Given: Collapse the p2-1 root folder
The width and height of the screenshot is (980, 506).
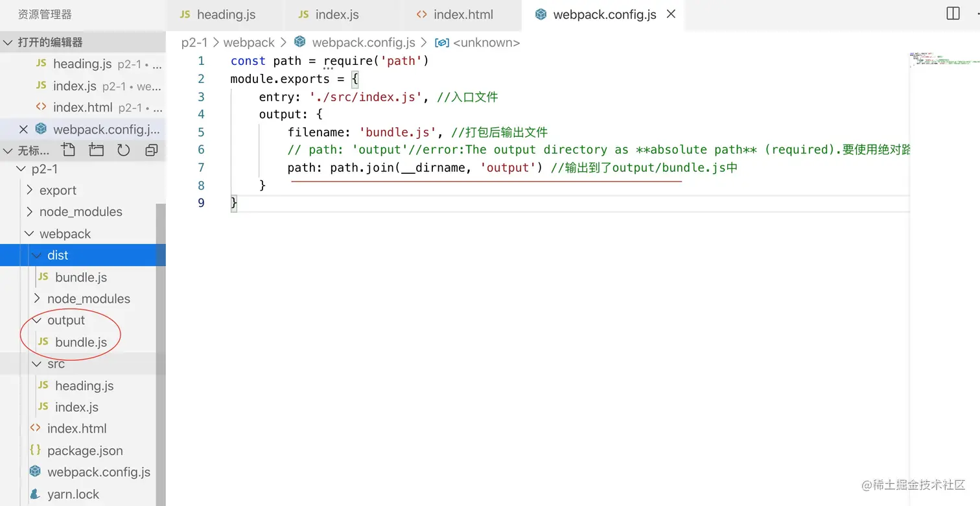Looking at the screenshot, I should pos(45,169).
